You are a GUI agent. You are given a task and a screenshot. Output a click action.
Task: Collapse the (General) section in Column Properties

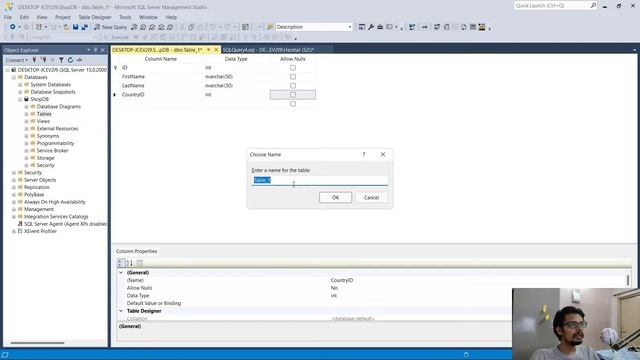tap(121, 273)
